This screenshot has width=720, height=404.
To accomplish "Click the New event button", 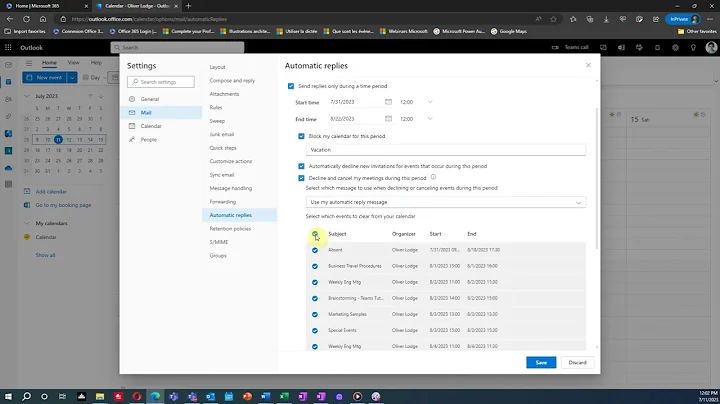I will [x=45, y=78].
